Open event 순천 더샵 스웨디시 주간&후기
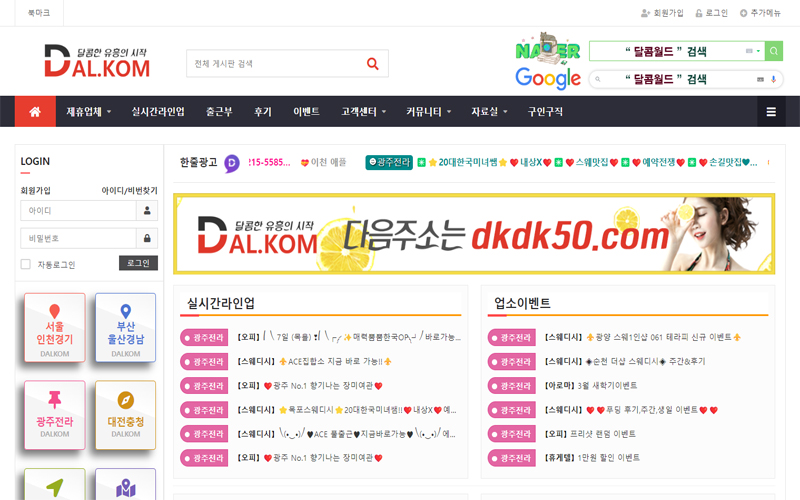Screen dimensions: 800x500 [625, 361]
